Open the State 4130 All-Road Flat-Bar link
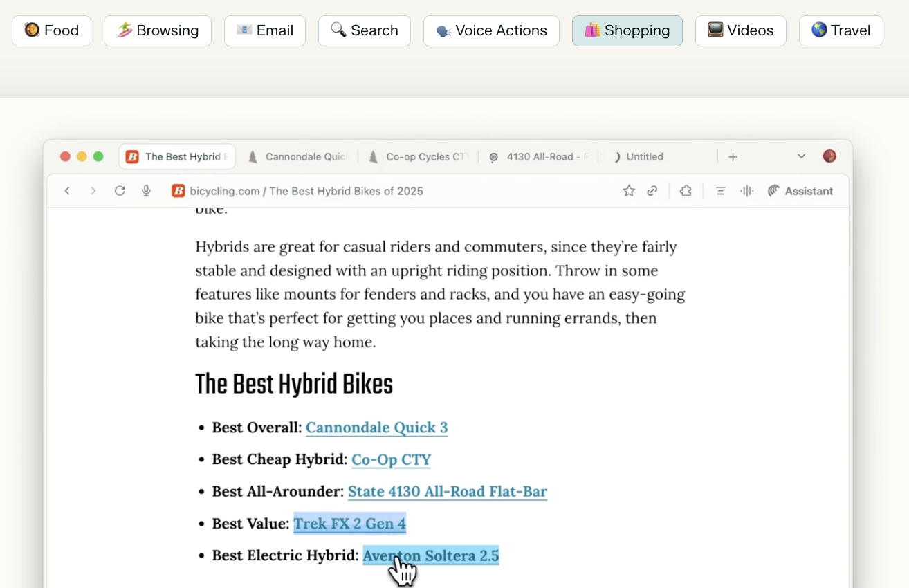The height and width of the screenshot is (588, 909). click(x=448, y=491)
